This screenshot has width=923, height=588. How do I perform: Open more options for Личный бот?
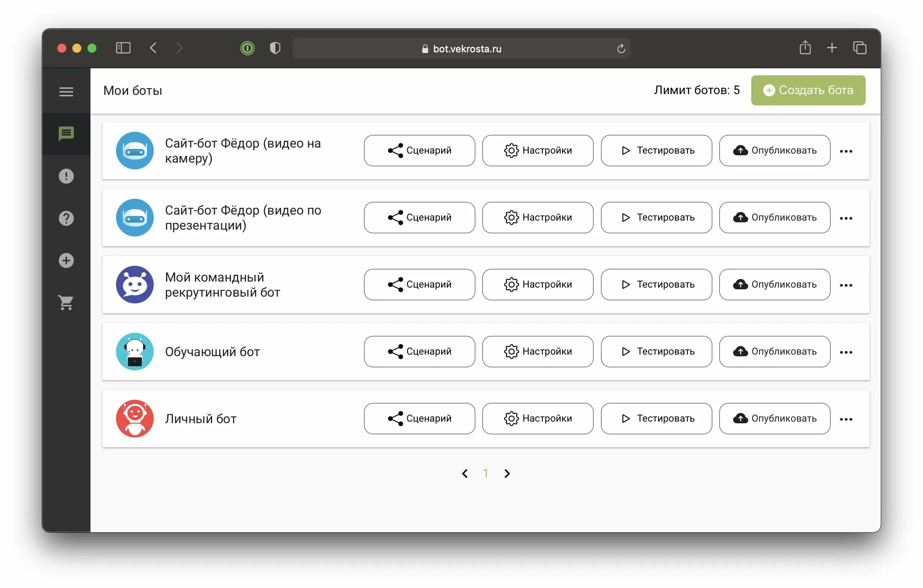pos(846,419)
